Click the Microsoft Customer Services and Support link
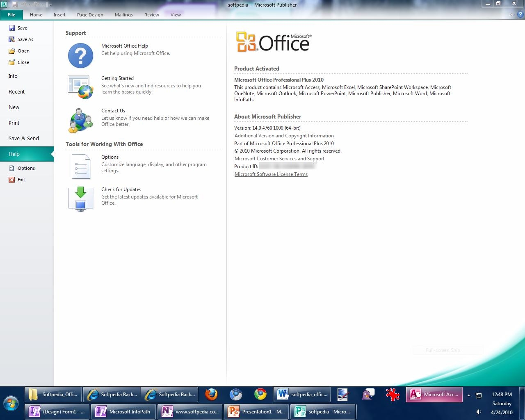 point(279,159)
